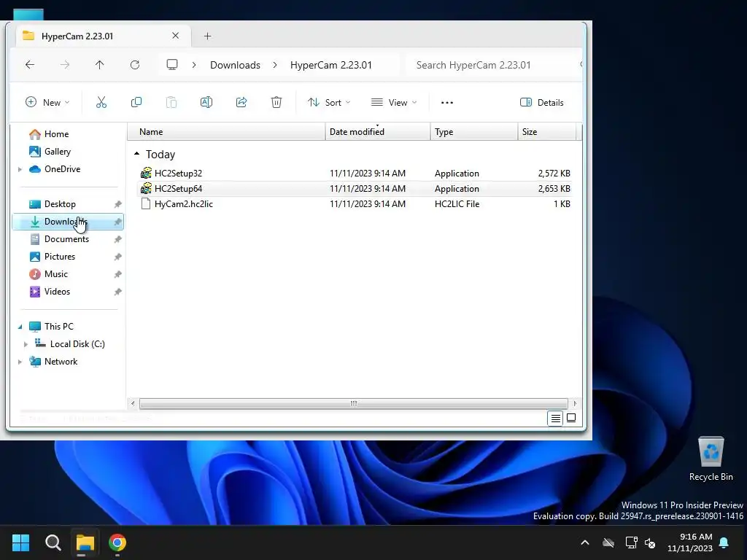Select the HC2Setup64 application icon
Image resolution: width=747 pixels, height=560 pixels.
146,189
